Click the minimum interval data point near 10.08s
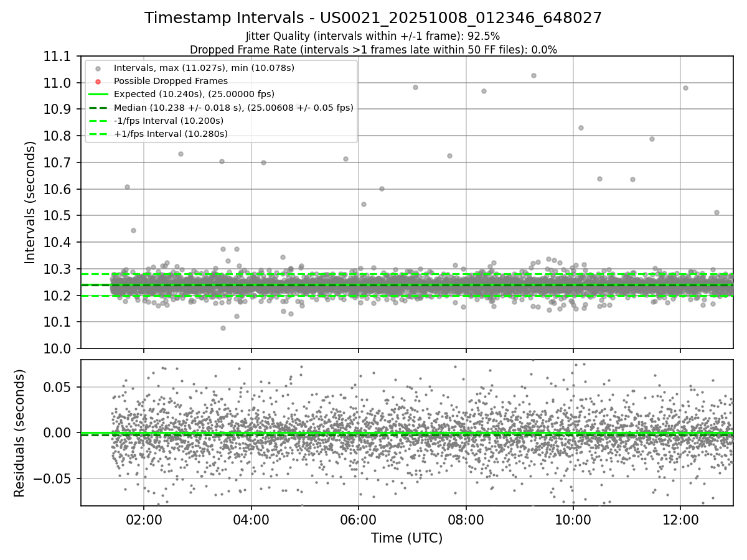747x560 pixels. tap(223, 328)
